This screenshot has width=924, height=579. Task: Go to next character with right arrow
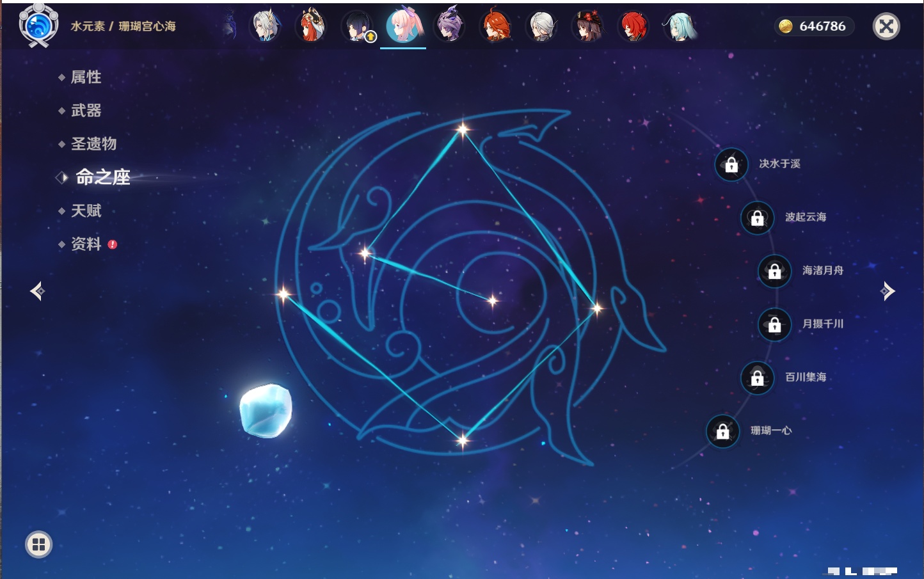coord(888,291)
